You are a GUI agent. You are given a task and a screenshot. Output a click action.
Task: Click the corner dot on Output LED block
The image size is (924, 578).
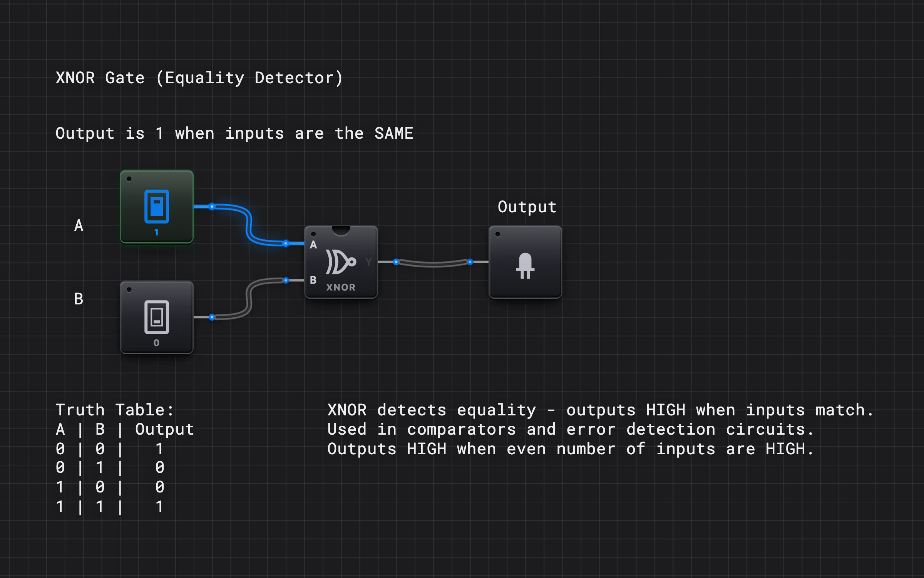tap(498, 234)
